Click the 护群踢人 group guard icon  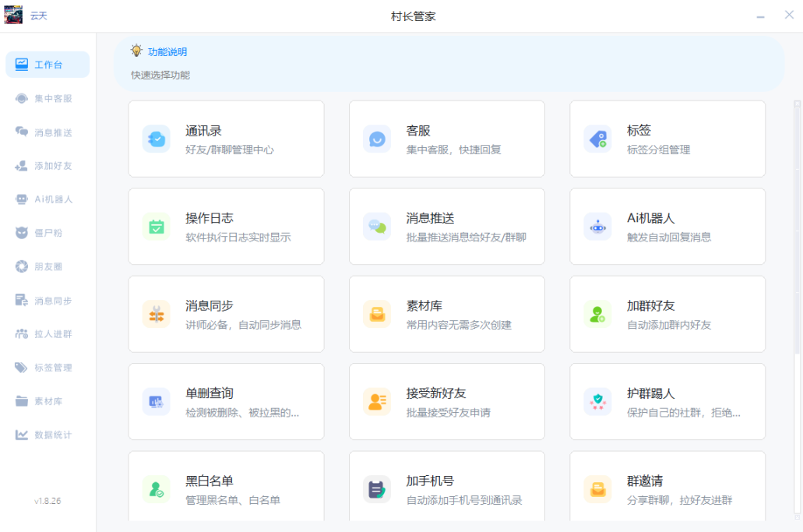(597, 402)
